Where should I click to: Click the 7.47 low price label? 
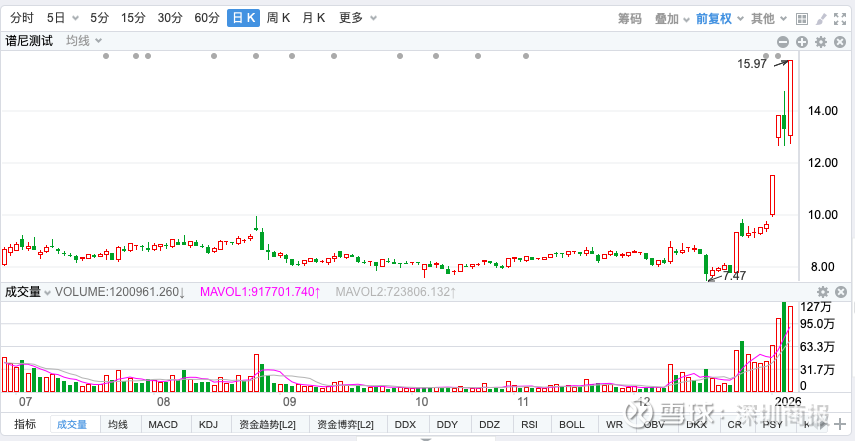click(x=734, y=276)
